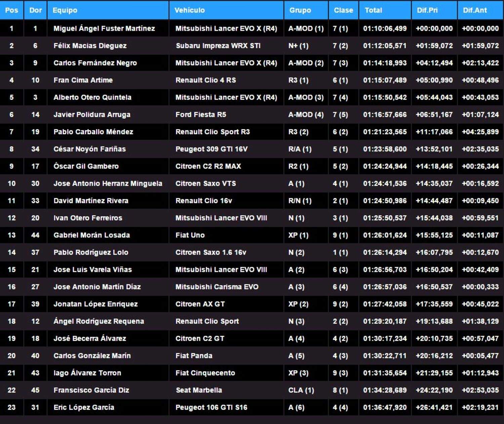Image resolution: width=504 pixels, height=424 pixels.
Task: Select Fran Cima Artime row name
Action: coord(83,80)
